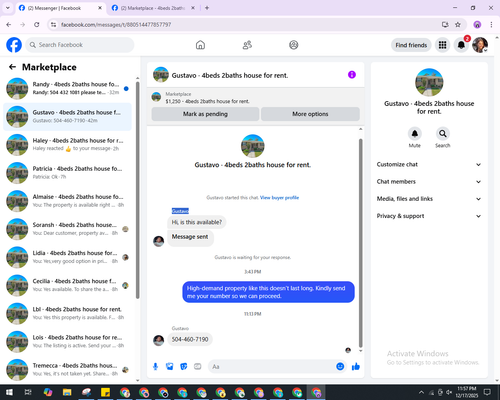
Task: Switch to Marketplace browser tab
Action: [x=153, y=8]
